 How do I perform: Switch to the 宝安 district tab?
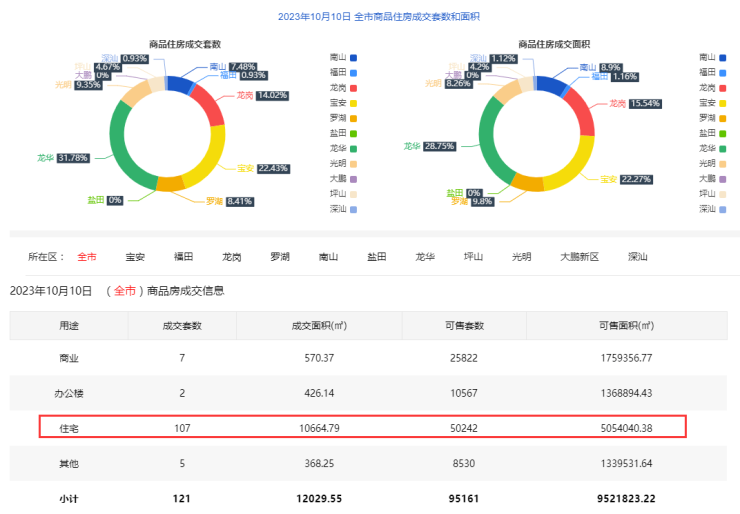coord(135,257)
